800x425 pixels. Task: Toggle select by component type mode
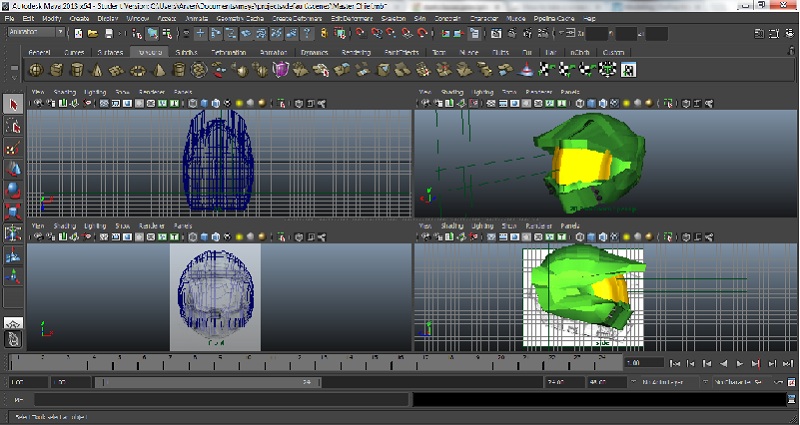tap(167, 34)
